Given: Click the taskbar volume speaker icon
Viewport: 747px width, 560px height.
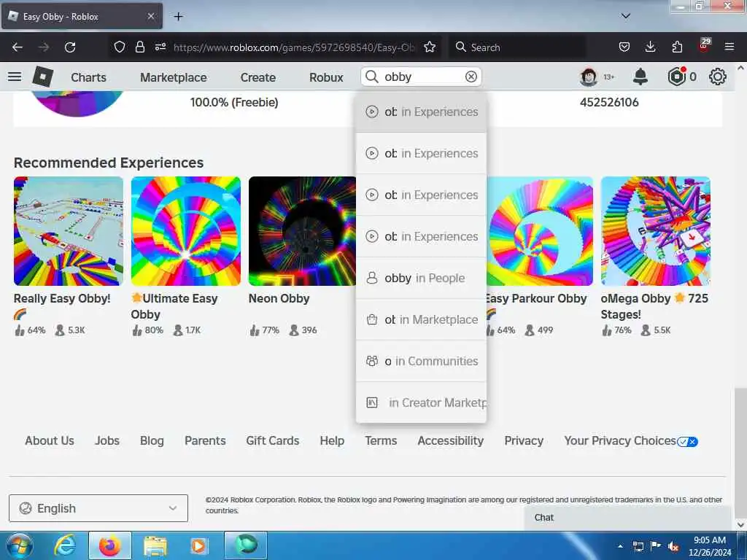Looking at the screenshot, I should pyautogui.click(x=673, y=547).
